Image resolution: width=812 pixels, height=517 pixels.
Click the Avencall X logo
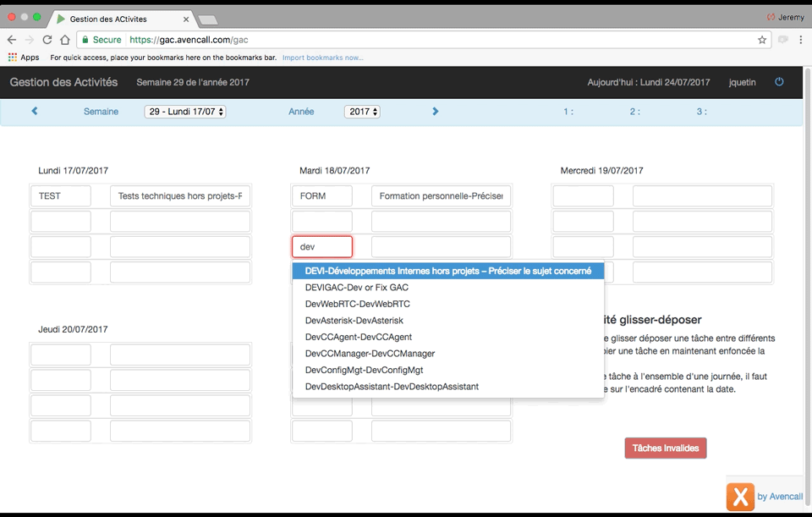click(739, 497)
